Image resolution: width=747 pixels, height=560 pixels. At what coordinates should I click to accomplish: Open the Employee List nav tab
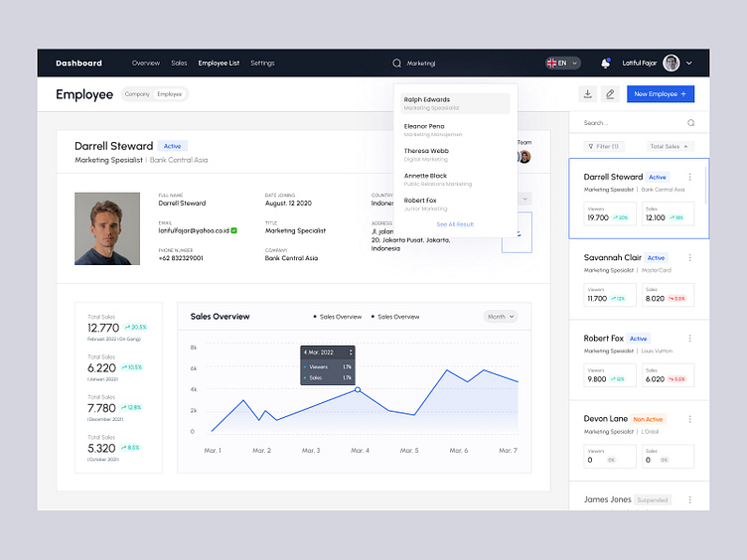[x=219, y=63]
